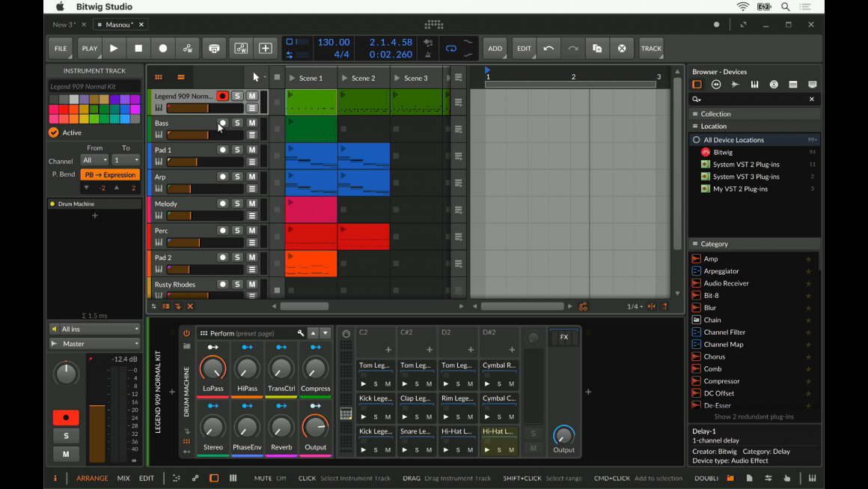868x489 pixels.
Task: Open the Samples browser tab icon
Action: (736, 85)
